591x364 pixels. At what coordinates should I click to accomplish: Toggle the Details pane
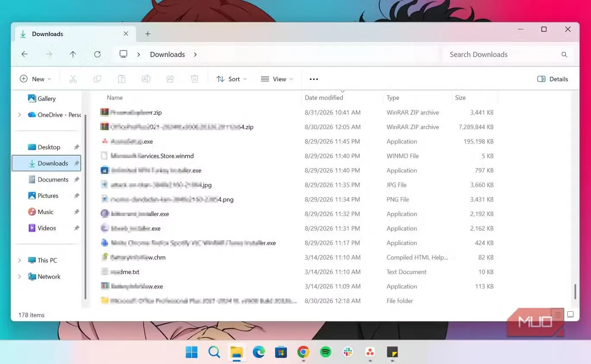coord(553,79)
